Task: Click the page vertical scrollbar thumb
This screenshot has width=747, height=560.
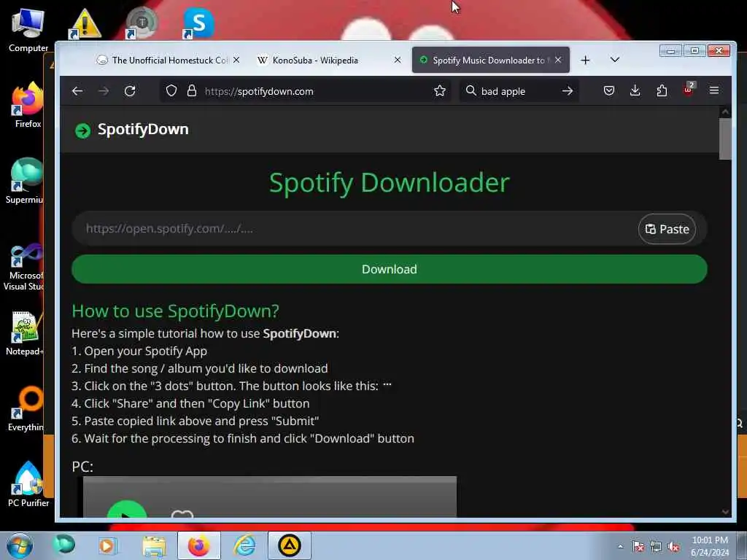Action: click(x=725, y=138)
